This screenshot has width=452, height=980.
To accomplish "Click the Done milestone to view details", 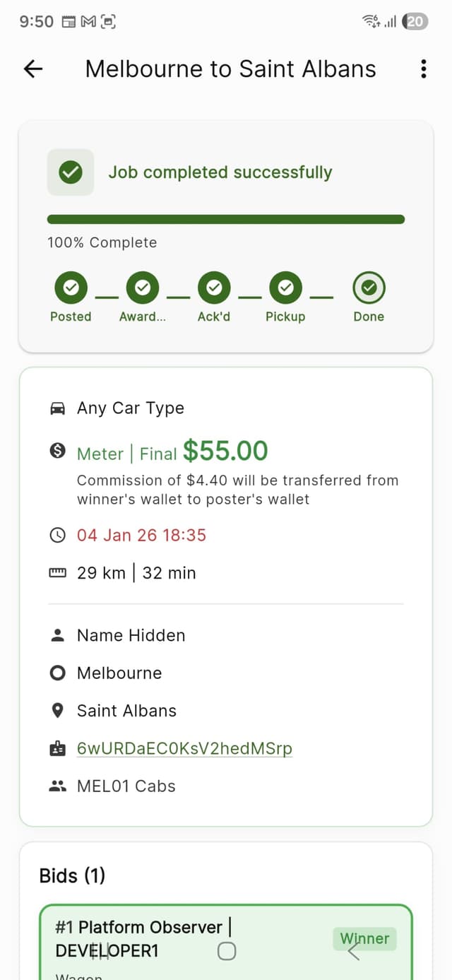I will [369, 287].
